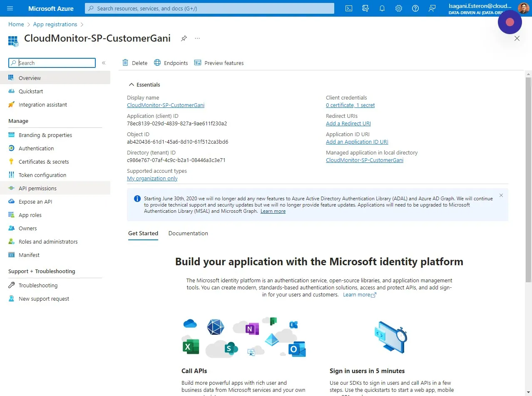Image resolution: width=532 pixels, height=396 pixels.
Task: Open the Overview menu item
Action: click(x=55, y=78)
